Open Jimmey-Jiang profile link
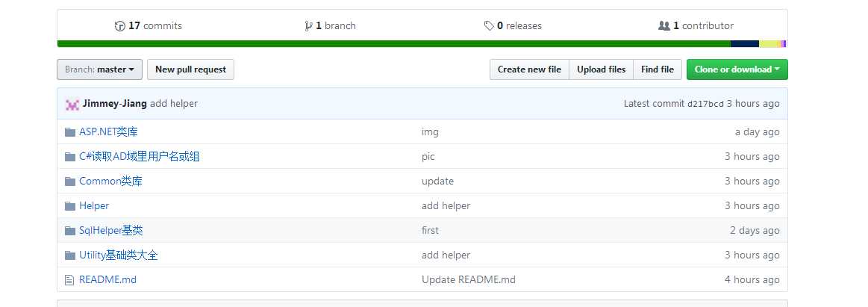868x307 pixels. point(115,104)
